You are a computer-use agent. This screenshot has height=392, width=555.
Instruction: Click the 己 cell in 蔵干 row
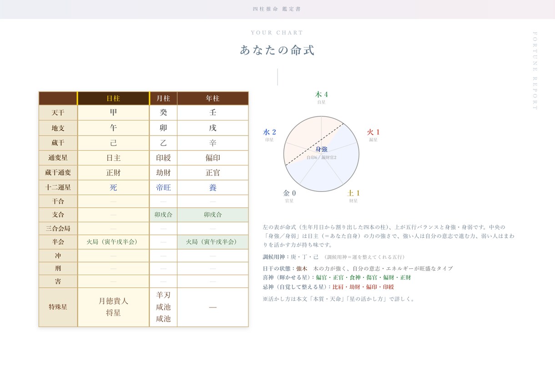tap(113, 143)
